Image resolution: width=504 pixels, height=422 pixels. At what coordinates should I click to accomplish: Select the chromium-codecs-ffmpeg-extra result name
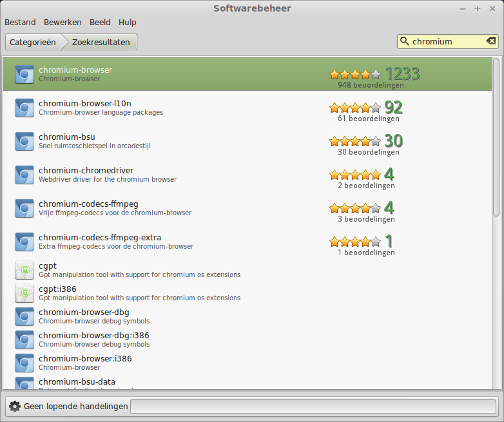100,238
